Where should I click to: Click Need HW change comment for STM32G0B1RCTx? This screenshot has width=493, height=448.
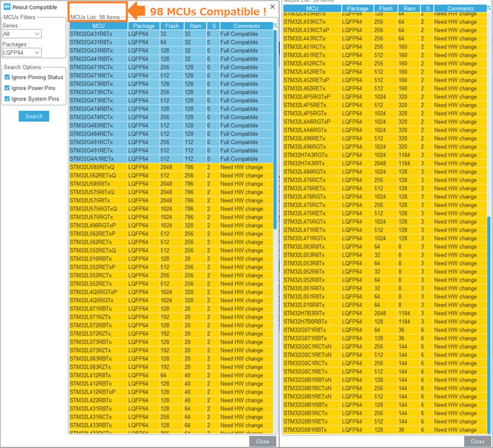point(455,413)
